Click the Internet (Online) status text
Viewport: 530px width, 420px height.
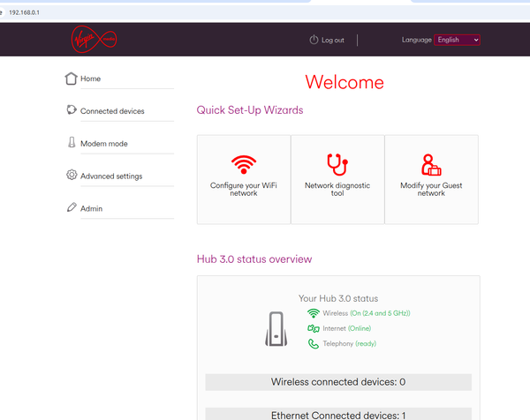(x=347, y=328)
